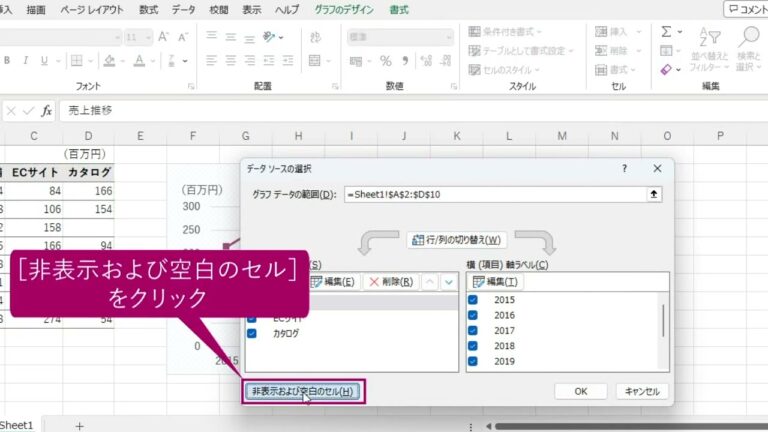The width and height of the screenshot is (768, 432).
Task: Move series down with arrow button
Action: (449, 282)
